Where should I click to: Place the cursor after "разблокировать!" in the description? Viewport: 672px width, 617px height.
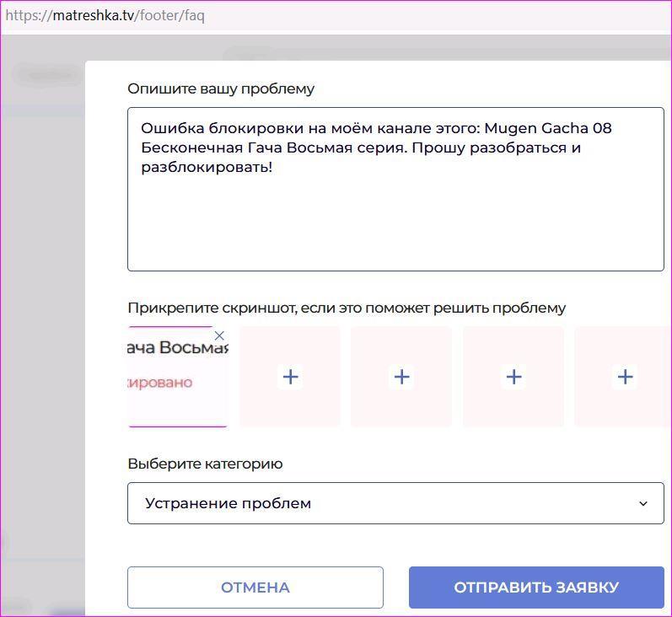tap(274, 168)
